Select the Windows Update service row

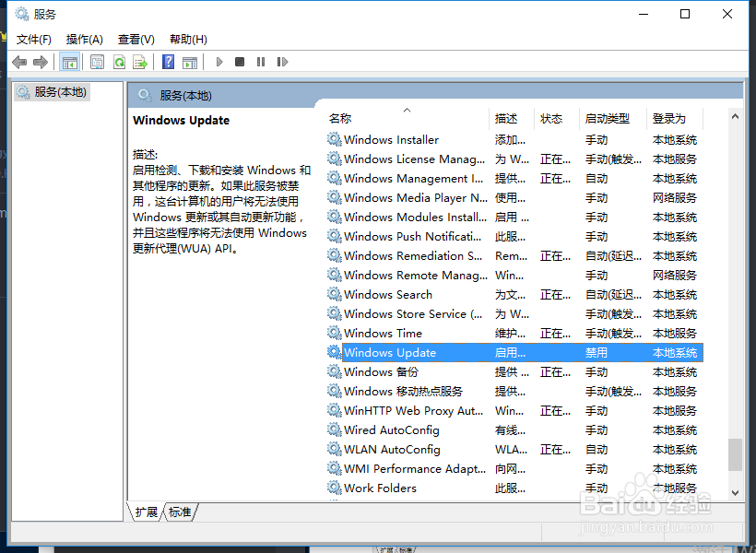coord(514,352)
